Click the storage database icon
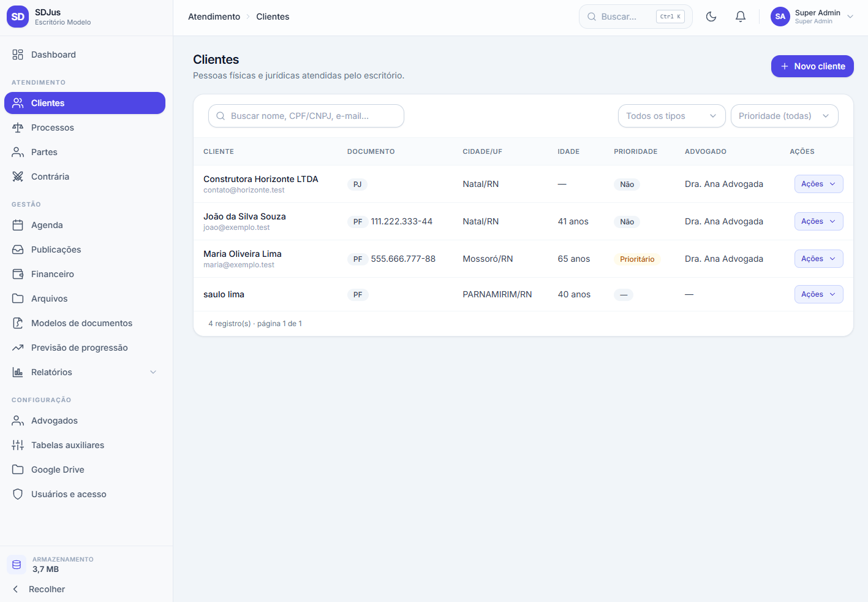Viewport: 868px width, 602px height. pos(17,565)
